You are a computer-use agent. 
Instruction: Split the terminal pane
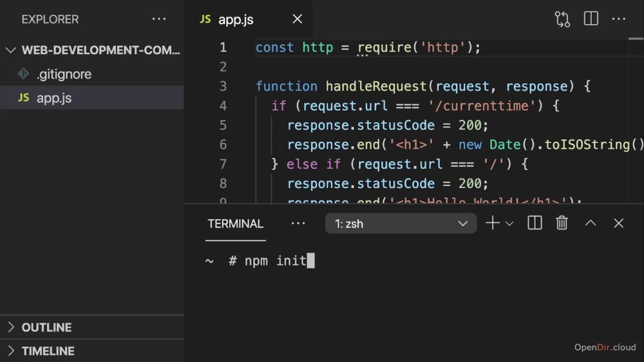[535, 223]
